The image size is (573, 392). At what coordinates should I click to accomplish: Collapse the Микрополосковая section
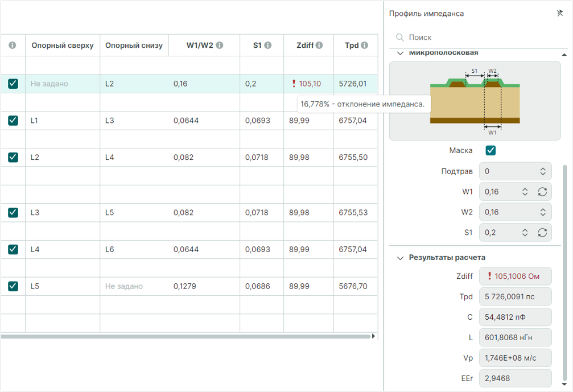click(400, 53)
